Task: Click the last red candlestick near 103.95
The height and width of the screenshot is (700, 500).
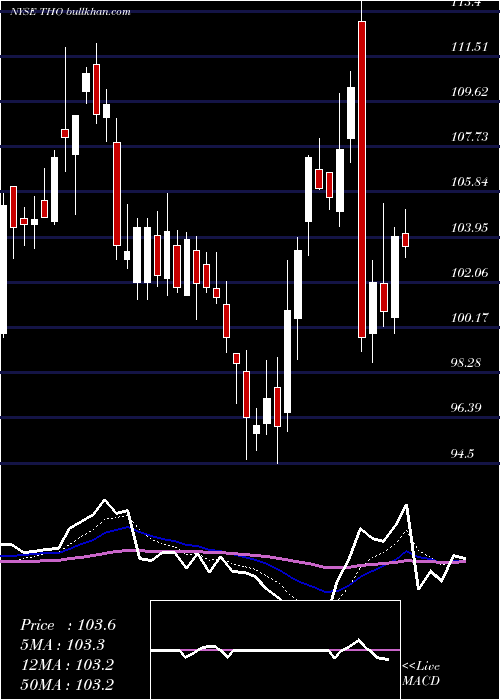Action: click(405, 240)
